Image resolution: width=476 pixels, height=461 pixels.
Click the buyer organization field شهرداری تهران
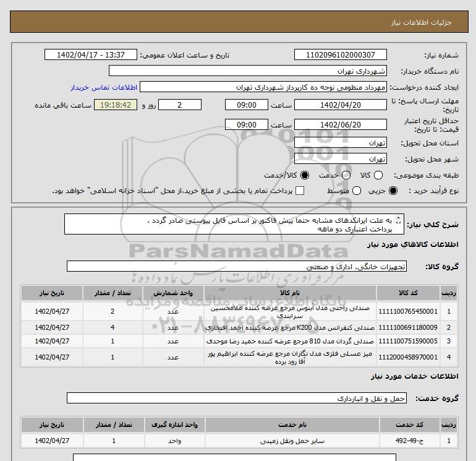pyautogui.click(x=248, y=71)
